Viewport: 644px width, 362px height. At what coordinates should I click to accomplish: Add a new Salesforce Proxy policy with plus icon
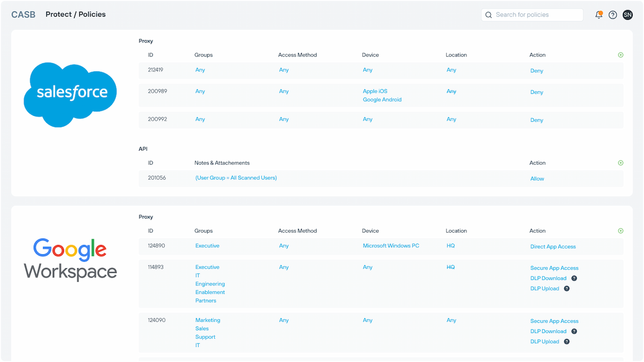[x=620, y=55]
